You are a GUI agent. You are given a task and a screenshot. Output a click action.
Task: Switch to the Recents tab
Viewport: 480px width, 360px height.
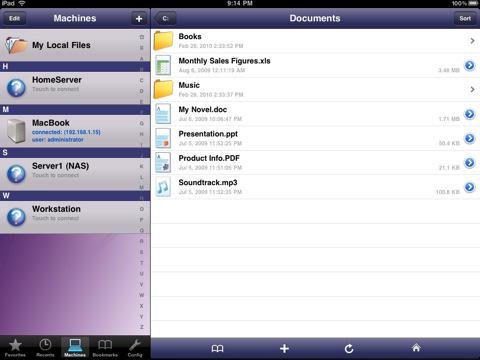(x=45, y=348)
